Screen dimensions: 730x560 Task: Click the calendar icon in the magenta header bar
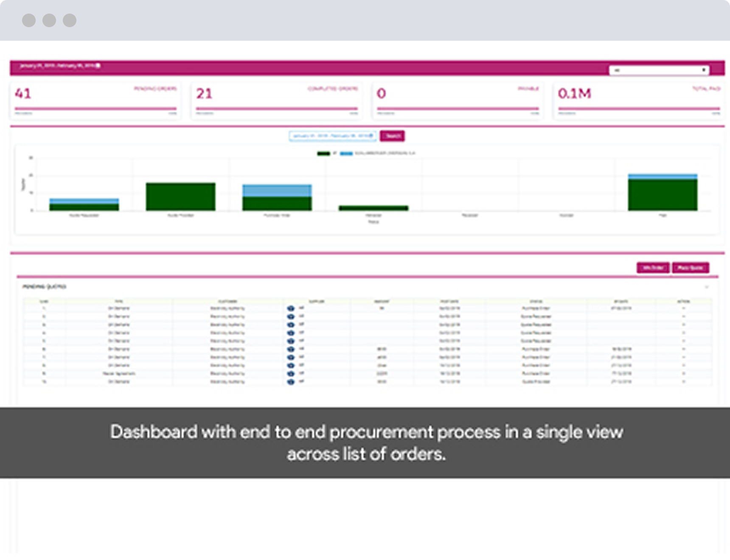pos(98,66)
